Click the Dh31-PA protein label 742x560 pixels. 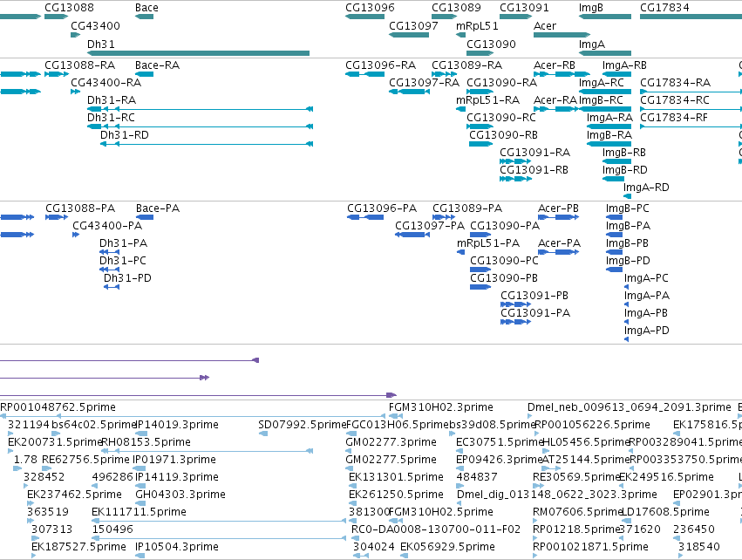click(x=123, y=243)
